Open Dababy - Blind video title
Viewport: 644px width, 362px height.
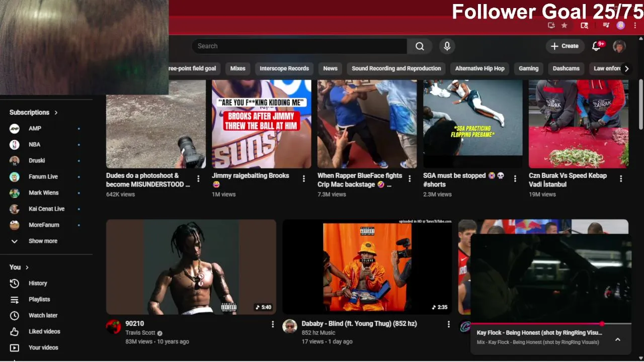click(359, 324)
